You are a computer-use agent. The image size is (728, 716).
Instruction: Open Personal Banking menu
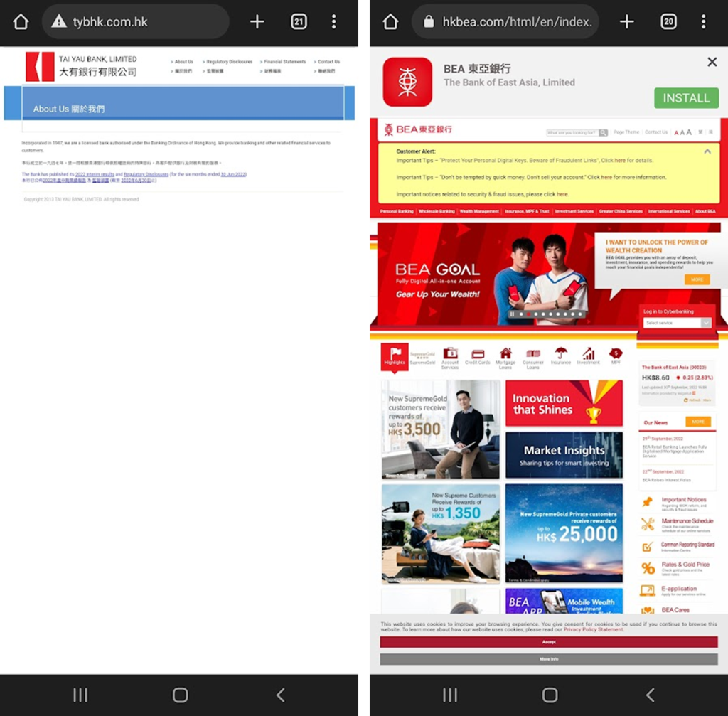397,211
